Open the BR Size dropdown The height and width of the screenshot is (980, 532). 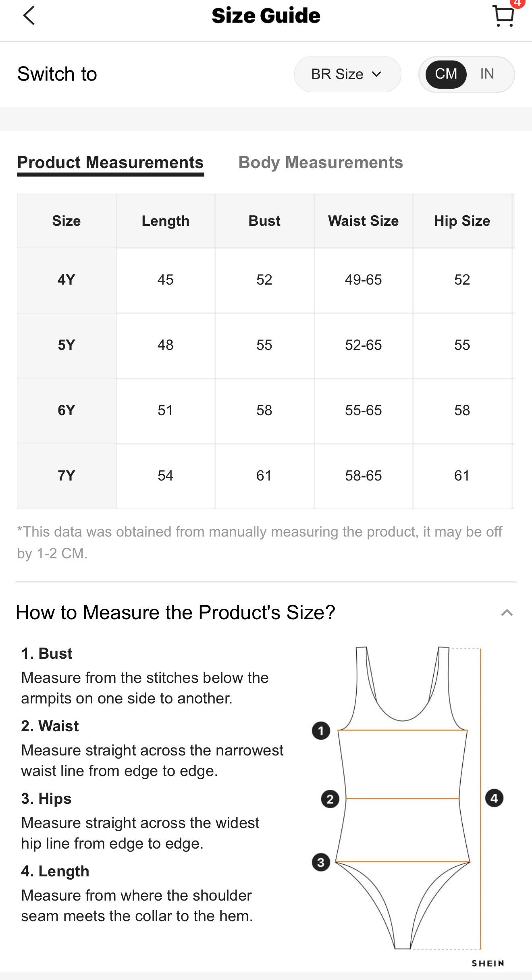[x=347, y=74]
